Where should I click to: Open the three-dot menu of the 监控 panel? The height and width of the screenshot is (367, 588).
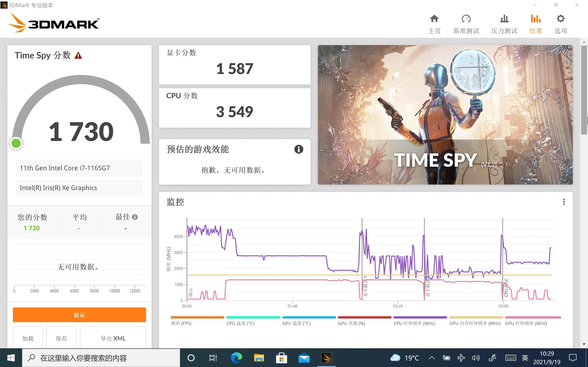(x=564, y=202)
